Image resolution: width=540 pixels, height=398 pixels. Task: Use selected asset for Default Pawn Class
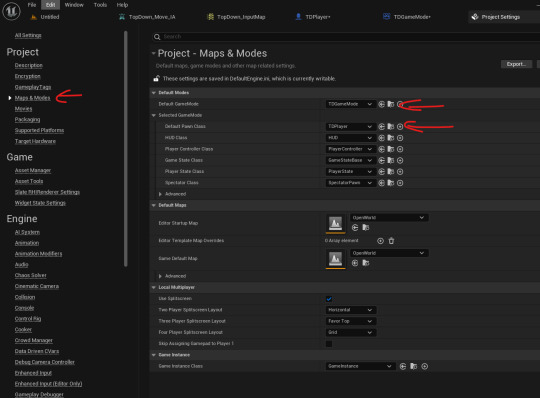click(x=381, y=127)
